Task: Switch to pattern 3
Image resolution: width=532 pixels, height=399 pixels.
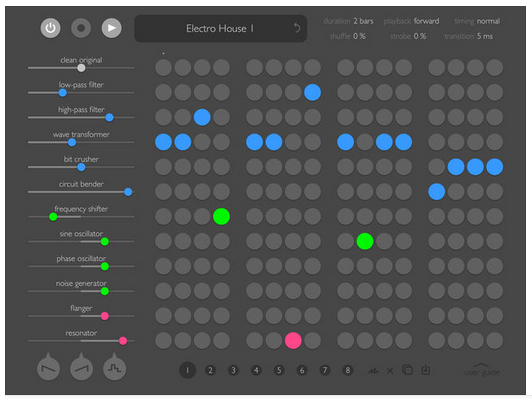Action: pyautogui.click(x=233, y=370)
